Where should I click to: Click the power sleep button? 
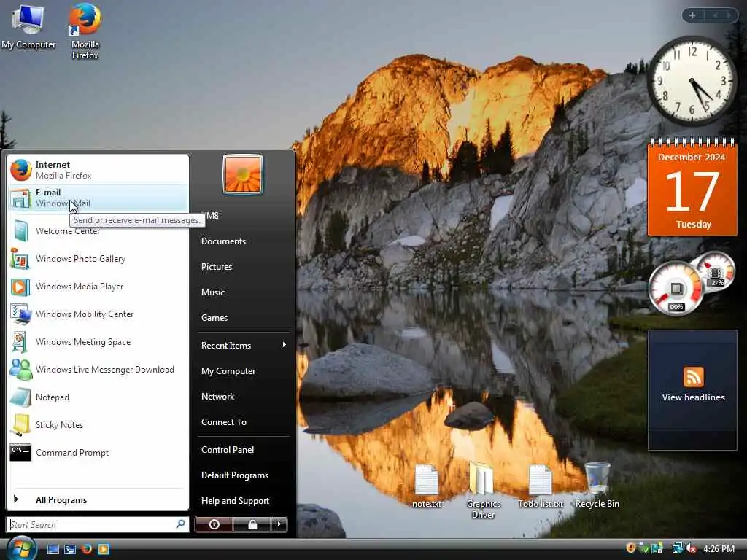click(x=214, y=524)
